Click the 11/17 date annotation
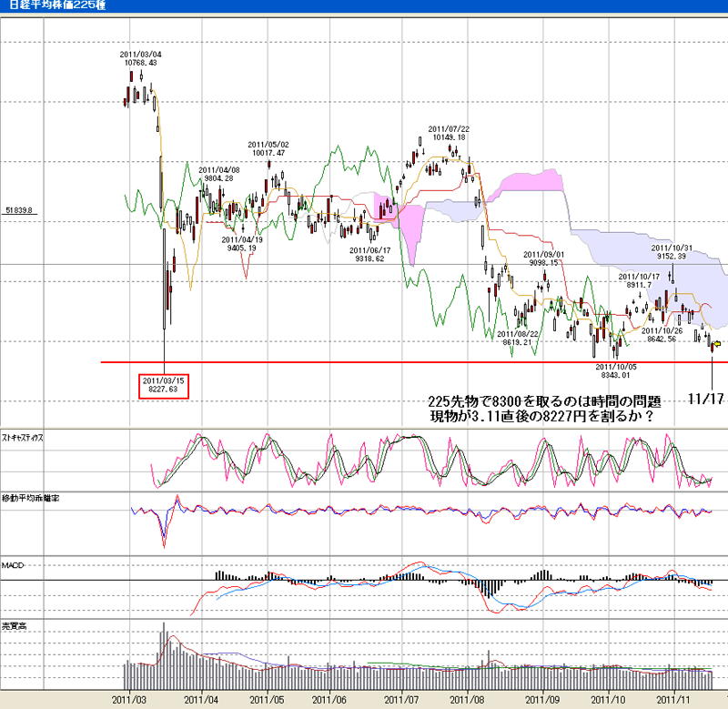This screenshot has width=728, height=709. pos(703,400)
